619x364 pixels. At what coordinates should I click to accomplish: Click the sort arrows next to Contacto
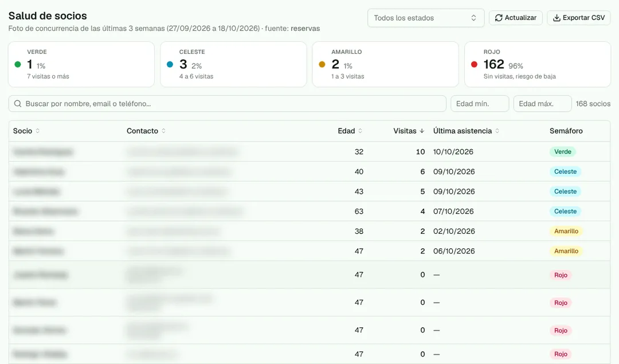[x=163, y=131]
